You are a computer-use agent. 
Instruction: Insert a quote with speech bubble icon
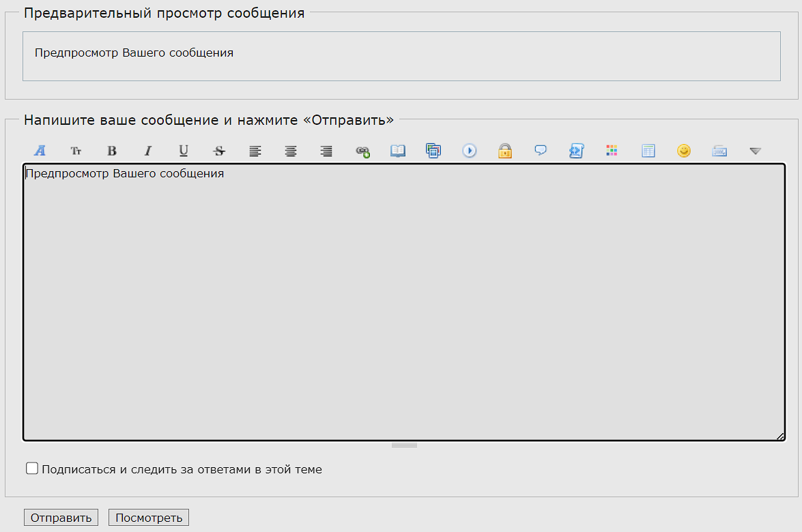(x=541, y=151)
